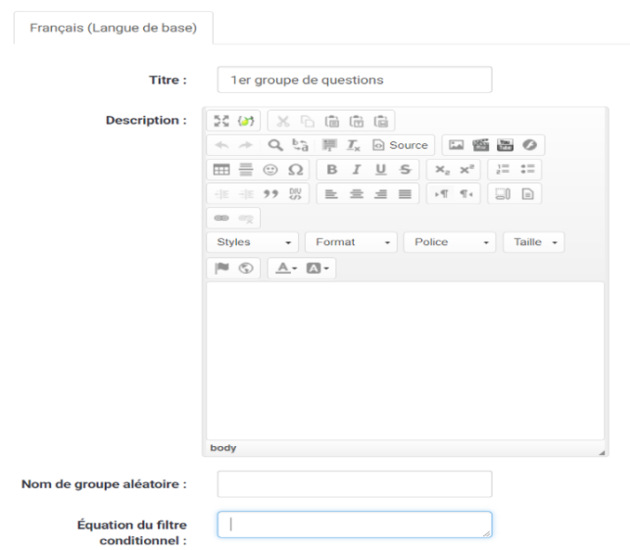Insert a hyperlink
The width and height of the screenshot is (630, 550).
[221, 218]
